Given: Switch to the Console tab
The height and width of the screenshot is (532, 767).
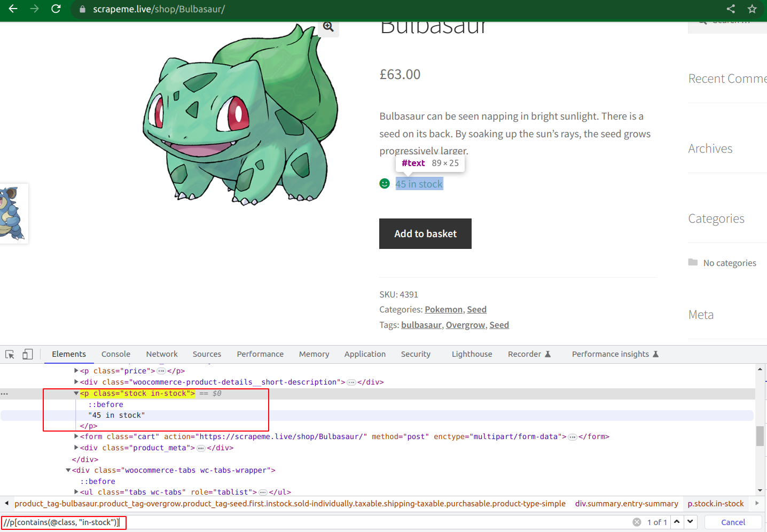Looking at the screenshot, I should [x=115, y=354].
